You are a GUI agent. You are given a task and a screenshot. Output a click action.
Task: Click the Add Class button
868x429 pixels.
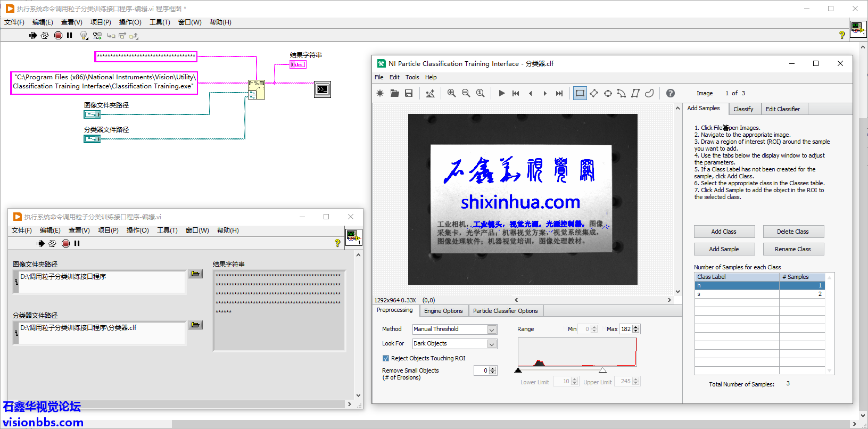click(x=724, y=232)
